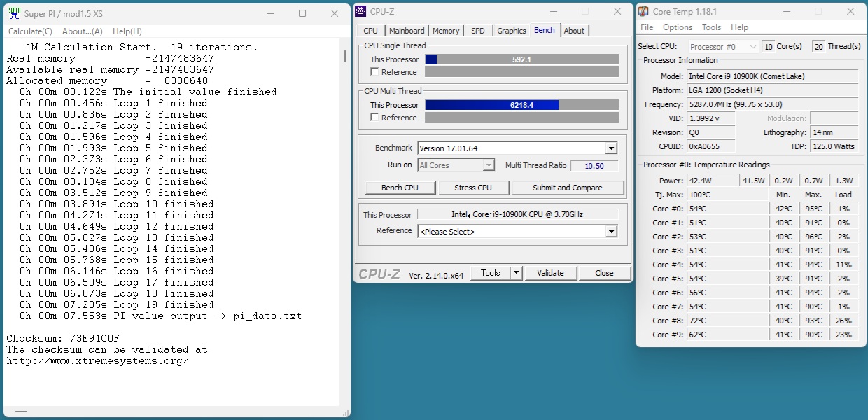The height and width of the screenshot is (420, 868).
Task: Click the CPU-Z chip icon in title bar
Action: (x=360, y=10)
